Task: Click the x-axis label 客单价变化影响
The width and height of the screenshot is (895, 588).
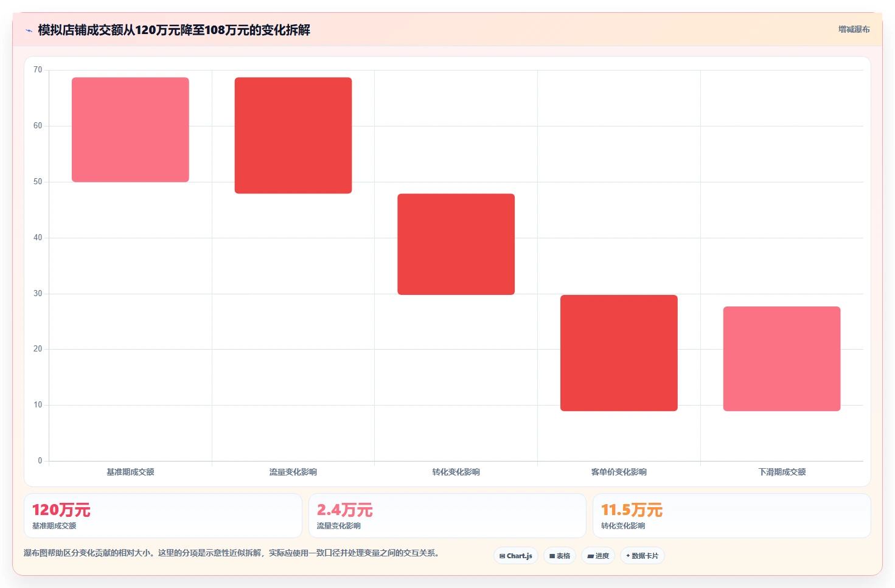Action: coord(619,472)
